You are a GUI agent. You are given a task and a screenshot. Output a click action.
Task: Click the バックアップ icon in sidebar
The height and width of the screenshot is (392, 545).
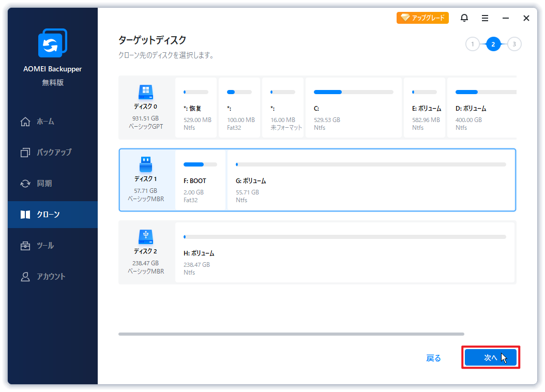tap(25, 153)
